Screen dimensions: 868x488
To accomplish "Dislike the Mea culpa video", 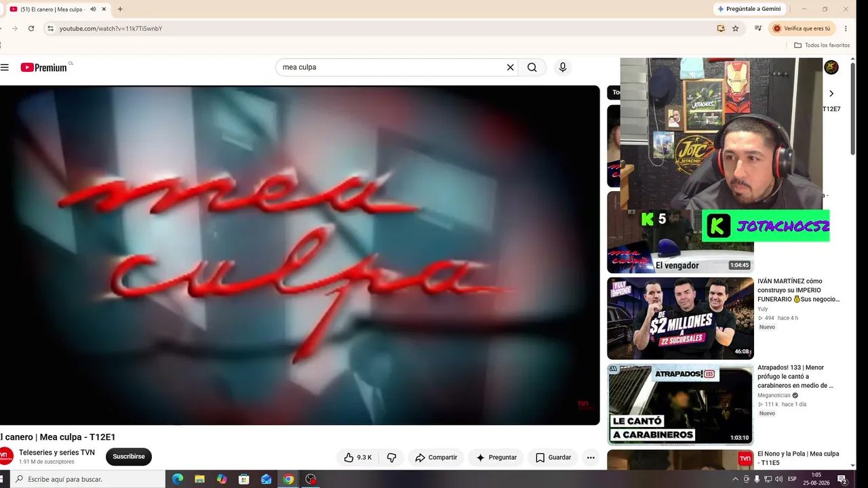I will [x=391, y=457].
